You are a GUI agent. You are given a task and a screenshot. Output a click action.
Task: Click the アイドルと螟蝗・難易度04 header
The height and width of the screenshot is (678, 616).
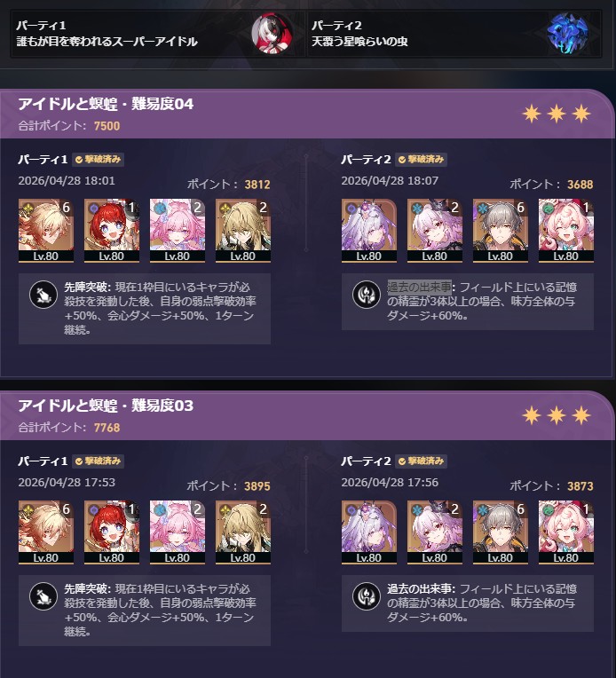[x=106, y=104]
